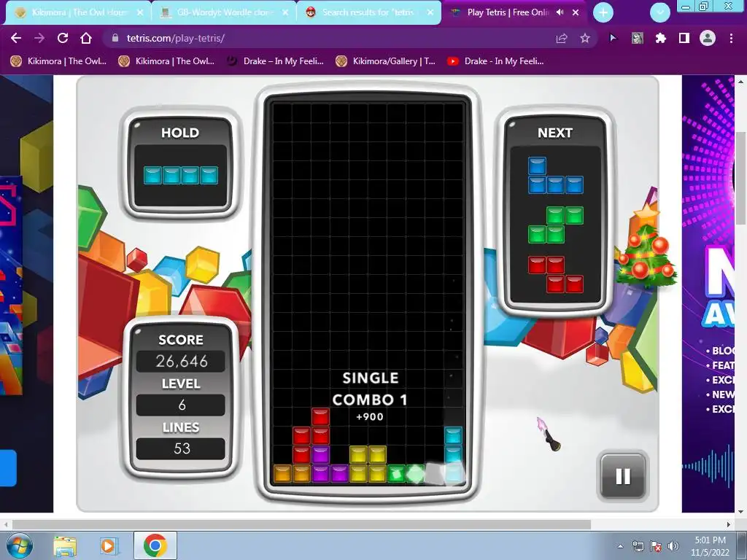Open the Windows Start menu
747x560 pixels.
pyautogui.click(x=20, y=545)
